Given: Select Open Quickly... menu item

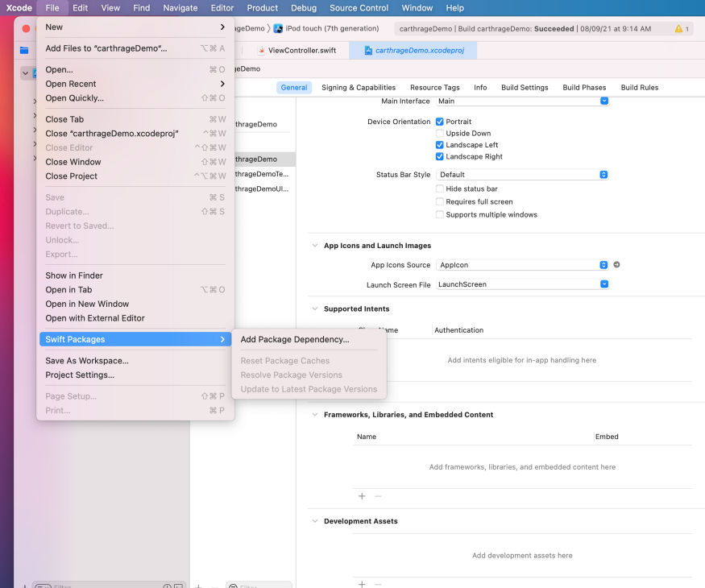Looking at the screenshot, I should click(x=135, y=98).
